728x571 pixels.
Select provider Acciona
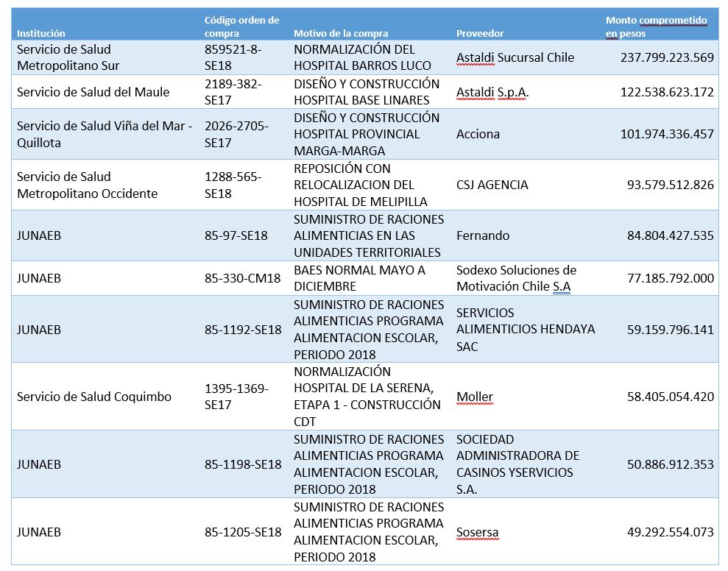[478, 134]
